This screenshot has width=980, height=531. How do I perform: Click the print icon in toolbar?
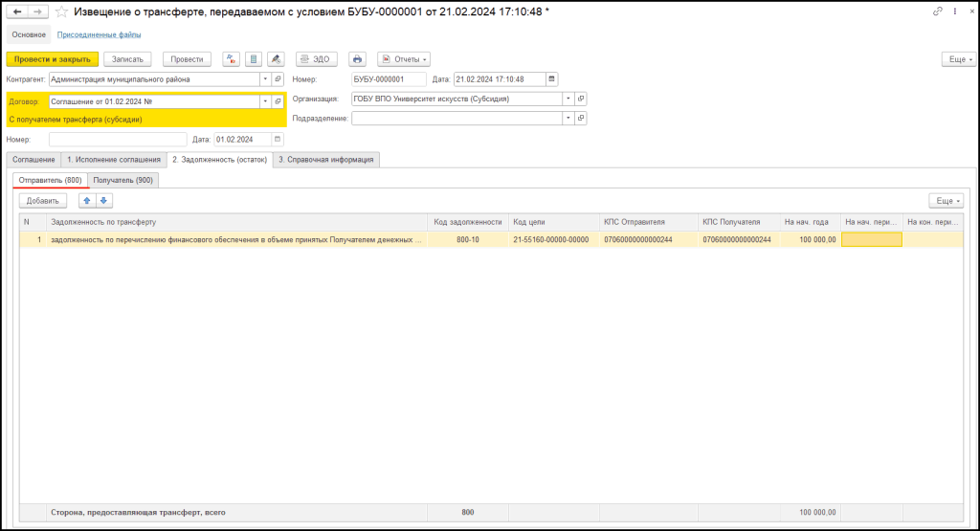(357, 59)
